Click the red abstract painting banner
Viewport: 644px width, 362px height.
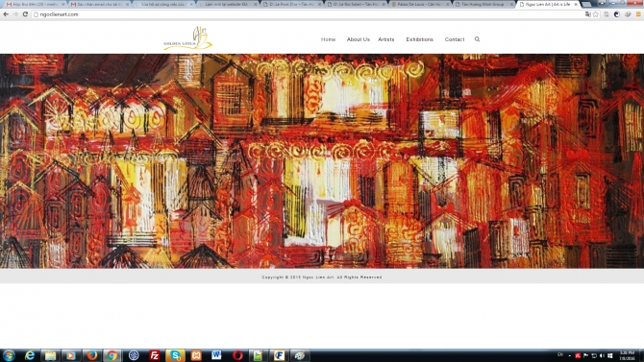(322, 161)
